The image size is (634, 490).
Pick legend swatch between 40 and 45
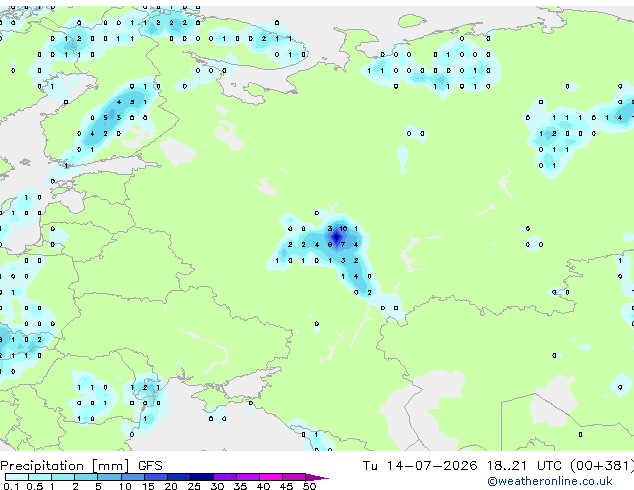271,477
